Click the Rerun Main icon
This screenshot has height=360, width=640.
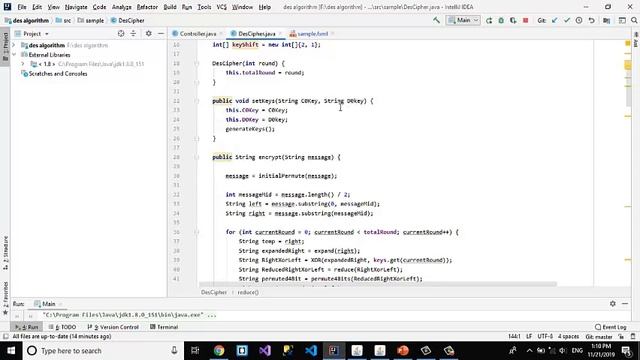489,20
